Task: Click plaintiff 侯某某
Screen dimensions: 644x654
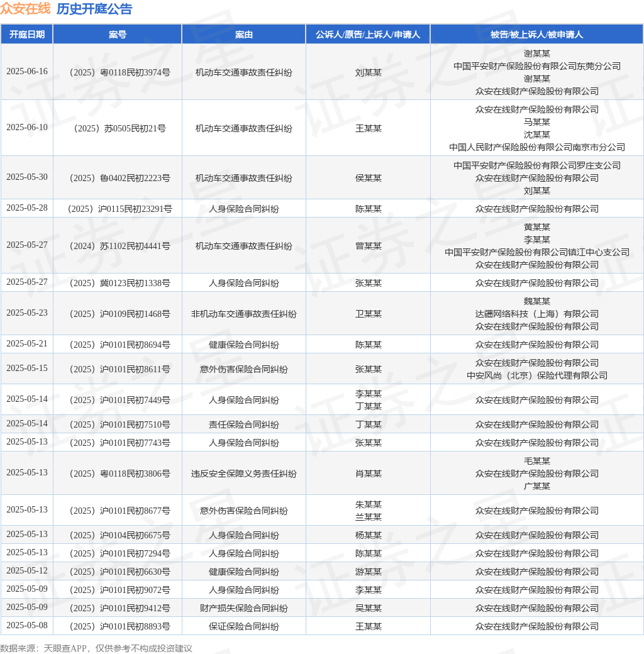Action: coord(369,178)
